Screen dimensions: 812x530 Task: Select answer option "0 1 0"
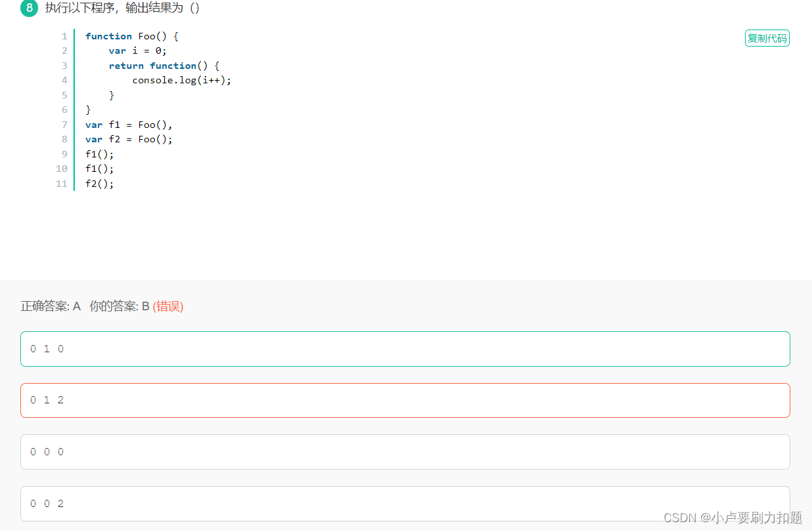tap(404, 349)
